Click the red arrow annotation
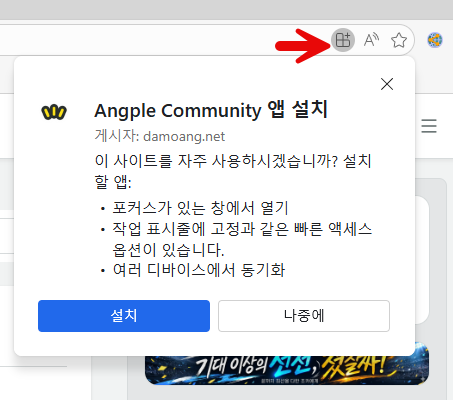The image size is (453, 400). [302, 46]
